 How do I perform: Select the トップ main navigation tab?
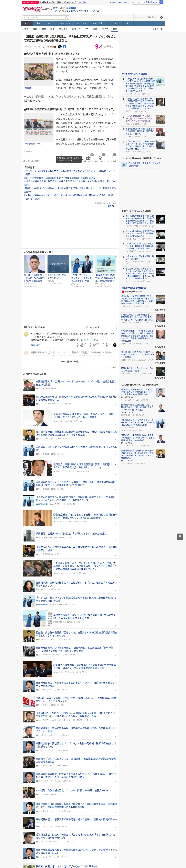click(x=27, y=24)
